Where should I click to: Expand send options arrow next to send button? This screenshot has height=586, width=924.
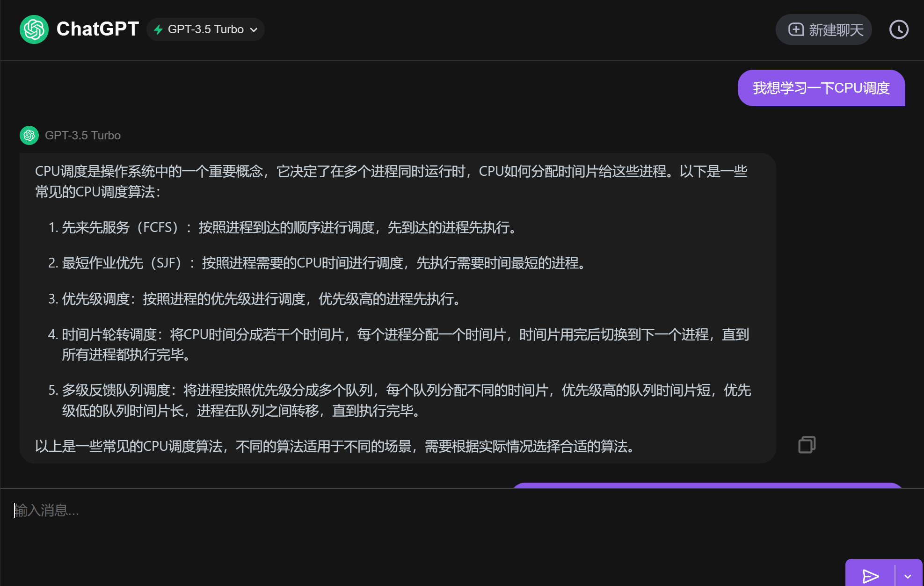pyautogui.click(x=908, y=576)
